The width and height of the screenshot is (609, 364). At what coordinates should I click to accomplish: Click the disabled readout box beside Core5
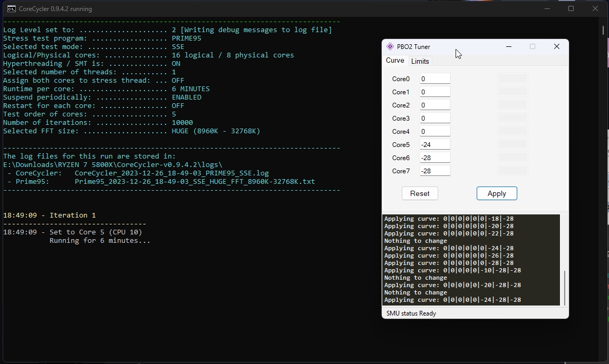click(x=513, y=145)
